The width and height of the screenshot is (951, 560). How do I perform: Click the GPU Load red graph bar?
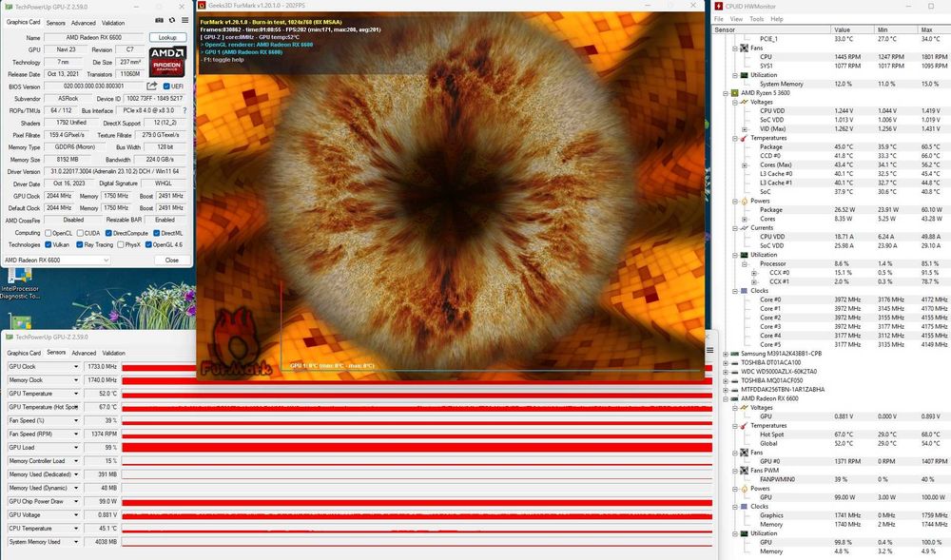click(417, 447)
